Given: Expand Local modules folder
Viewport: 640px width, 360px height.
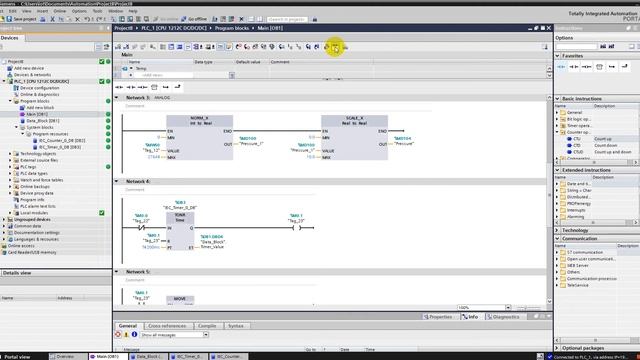Looking at the screenshot, I should [x=10, y=213].
